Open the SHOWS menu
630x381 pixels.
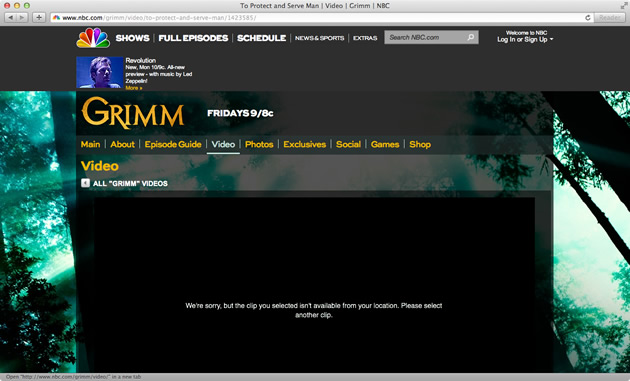click(x=132, y=38)
